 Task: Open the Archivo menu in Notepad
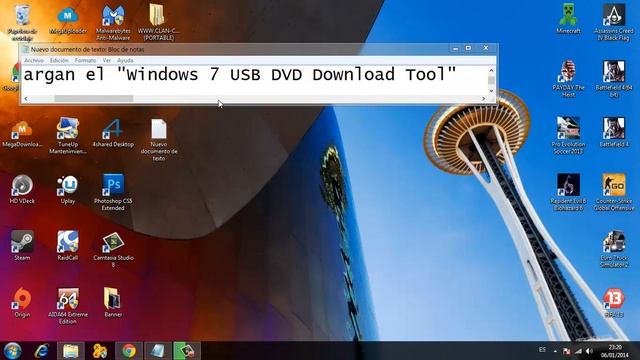(x=34, y=60)
